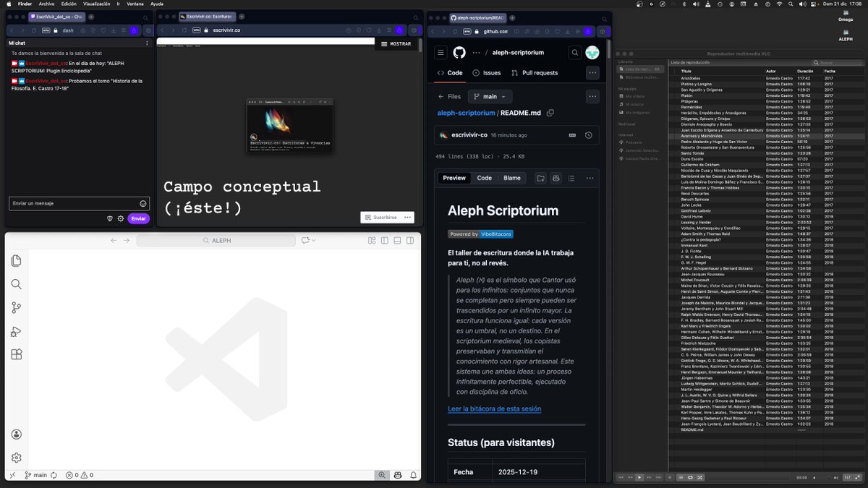Viewport: 868px width, 488px height.
Task: Open the README outline list icon
Action: (571, 178)
